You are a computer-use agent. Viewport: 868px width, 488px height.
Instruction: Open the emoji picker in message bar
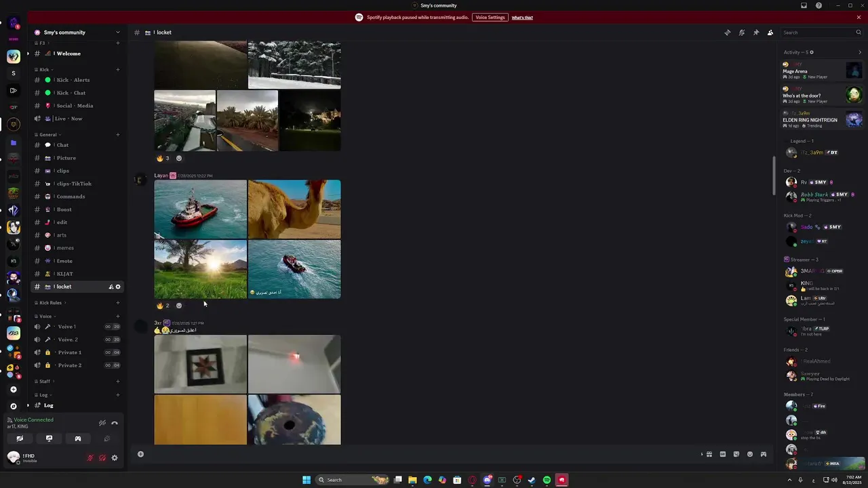[750, 454]
